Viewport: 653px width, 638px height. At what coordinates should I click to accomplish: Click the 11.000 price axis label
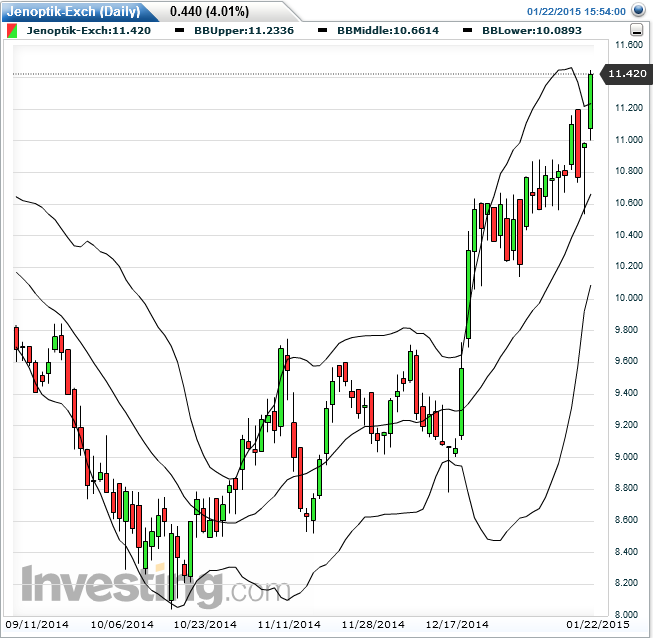pos(629,140)
